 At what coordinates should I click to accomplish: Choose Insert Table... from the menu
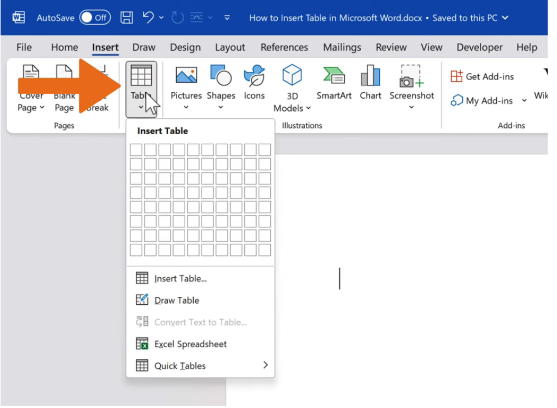200,278
